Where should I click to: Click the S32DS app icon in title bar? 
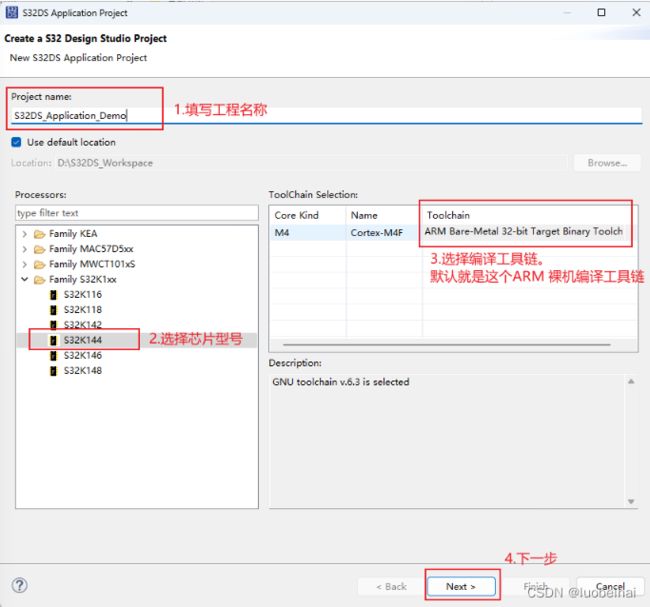pos(12,12)
